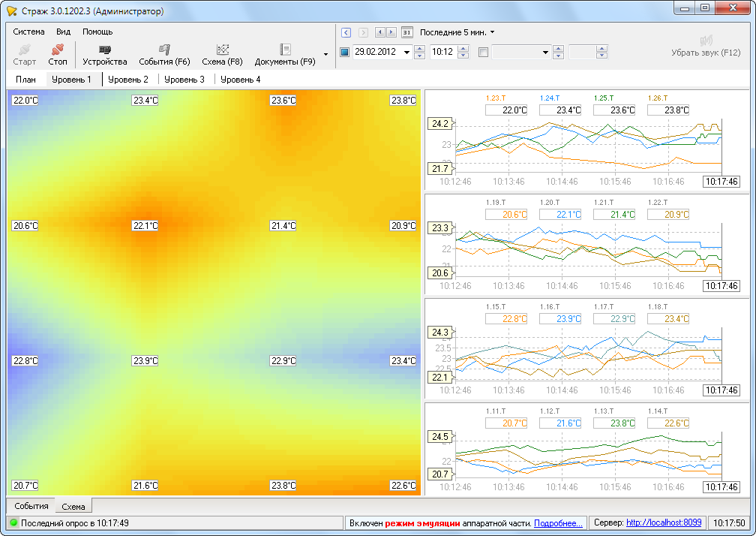Image resolution: width=756 pixels, height=536 pixels.
Task: Decrease the start date with down spinner
Action: click(x=419, y=56)
